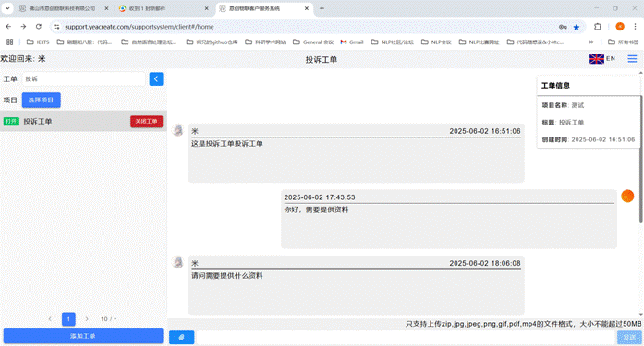Open the 所有书签 all bookmarks folder
Viewport: 644px width, 346px height.
pos(624,42)
